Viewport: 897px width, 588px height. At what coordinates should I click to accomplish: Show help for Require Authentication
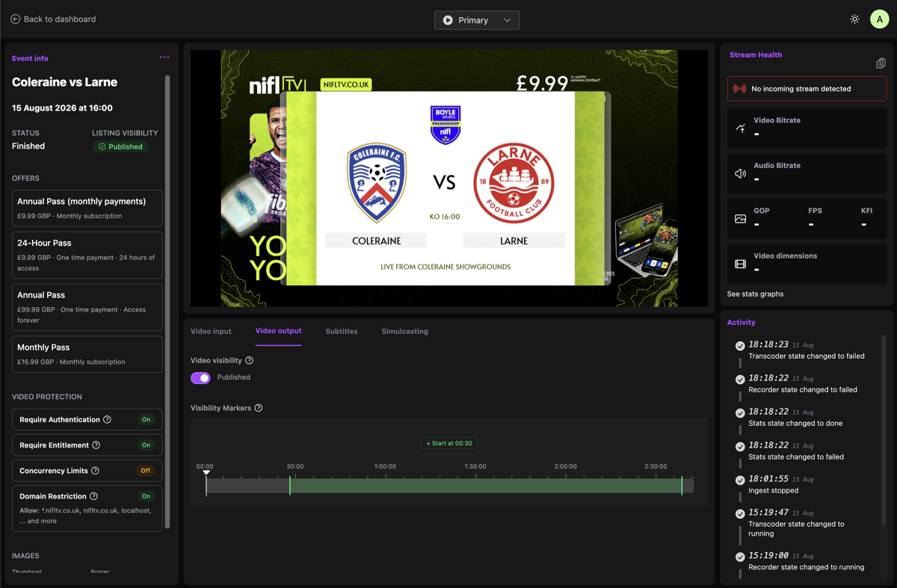(107, 420)
